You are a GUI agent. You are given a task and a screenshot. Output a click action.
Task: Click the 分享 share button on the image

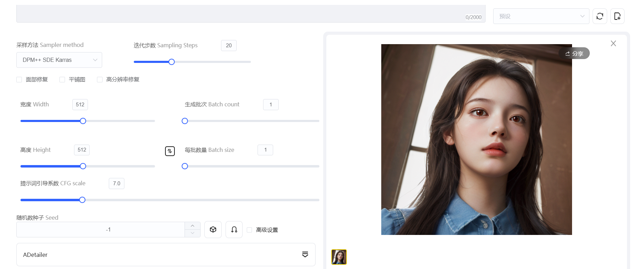pos(574,53)
